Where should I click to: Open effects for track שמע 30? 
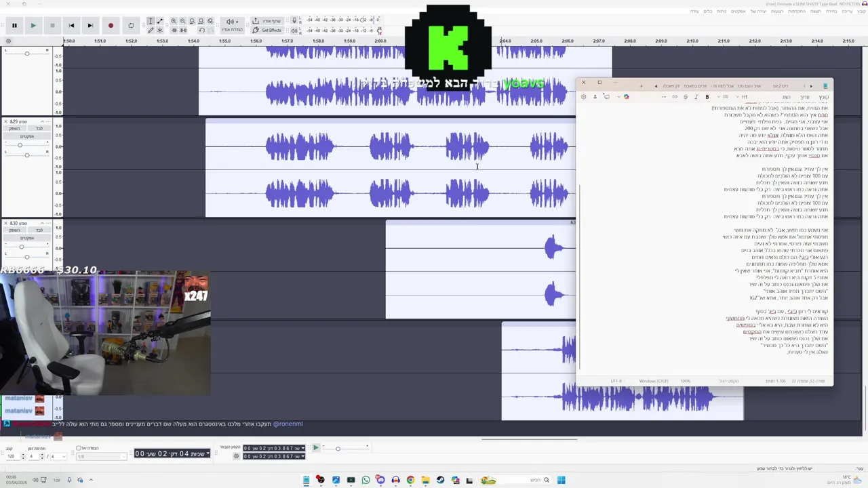[27, 238]
